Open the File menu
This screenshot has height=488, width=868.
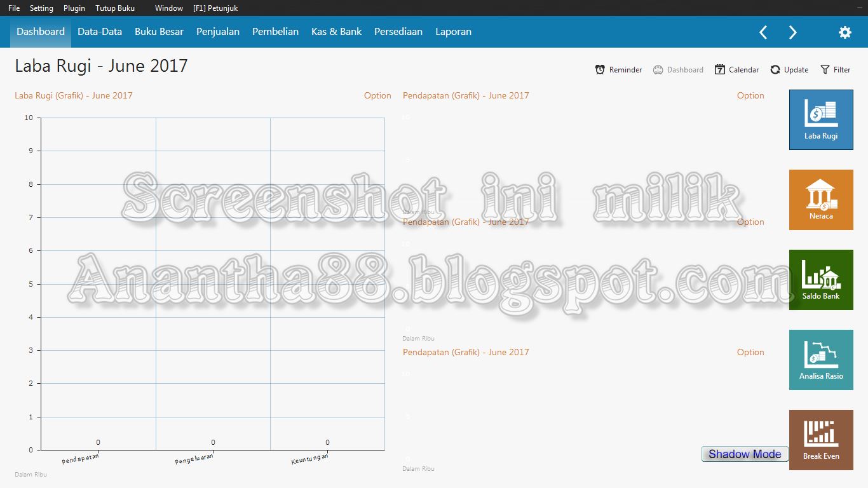click(x=13, y=8)
